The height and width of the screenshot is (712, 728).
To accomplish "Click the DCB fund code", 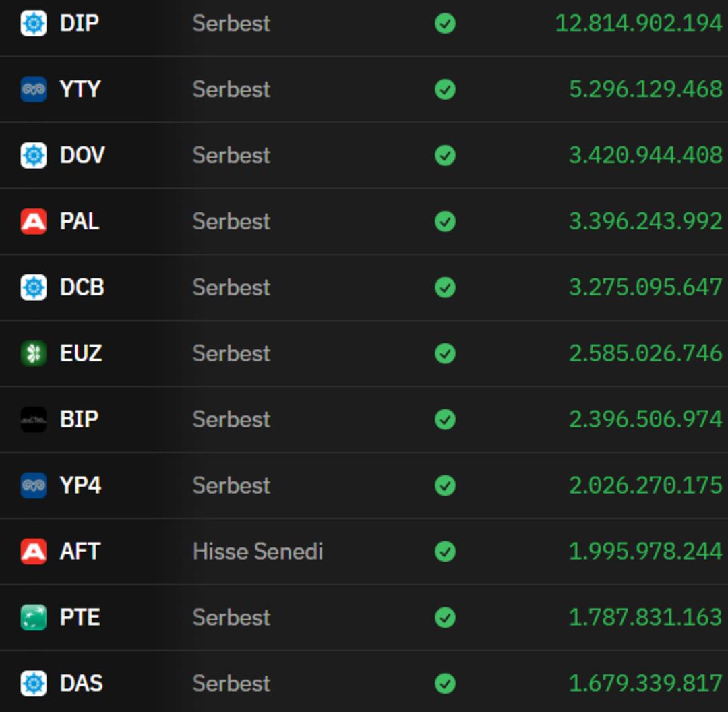I will click(82, 287).
